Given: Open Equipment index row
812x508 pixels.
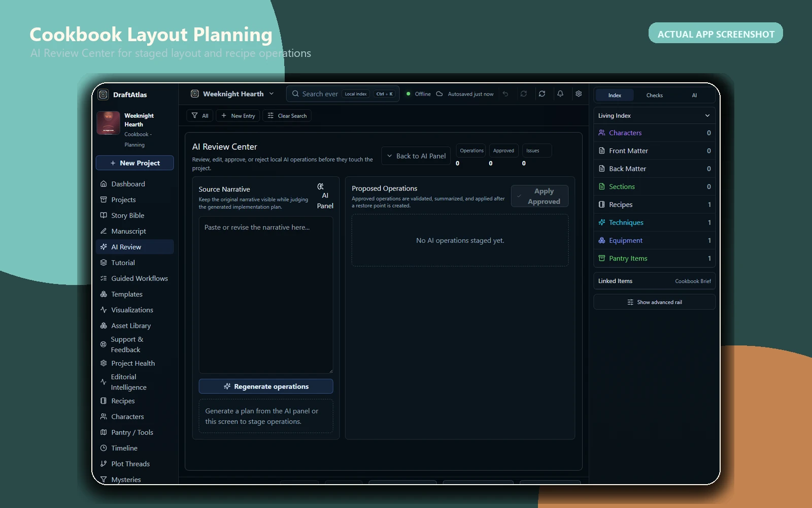Looking at the screenshot, I should (x=655, y=241).
